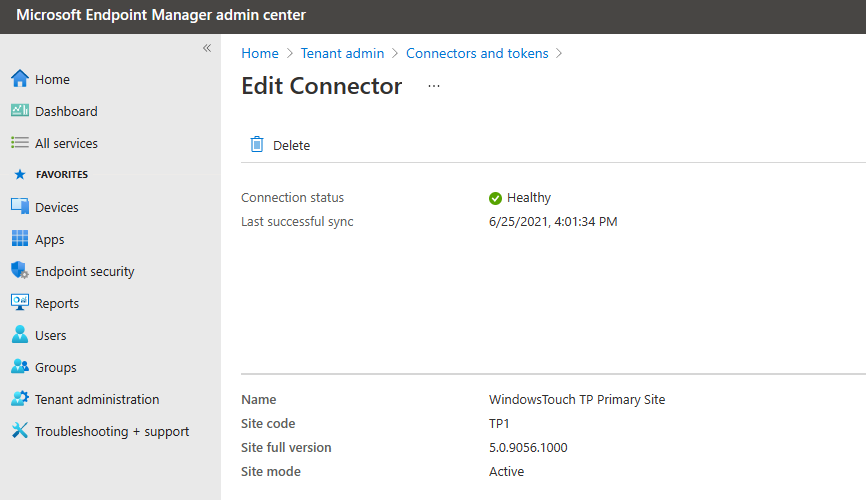Click the Microsoft Endpoint Manager admin center title
The height and width of the screenshot is (500, 866).
pyautogui.click(x=161, y=15)
